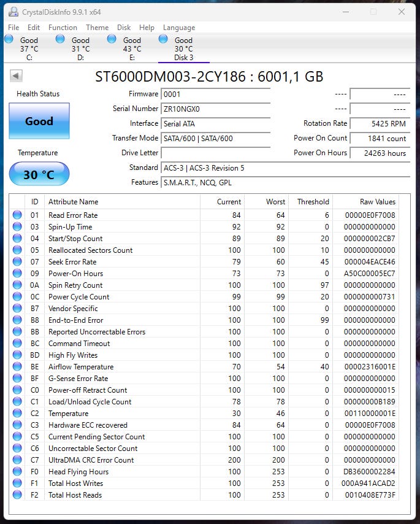420x524 pixels.
Task: Click the Power On Hours value 24263 hours
Action: coord(380,153)
